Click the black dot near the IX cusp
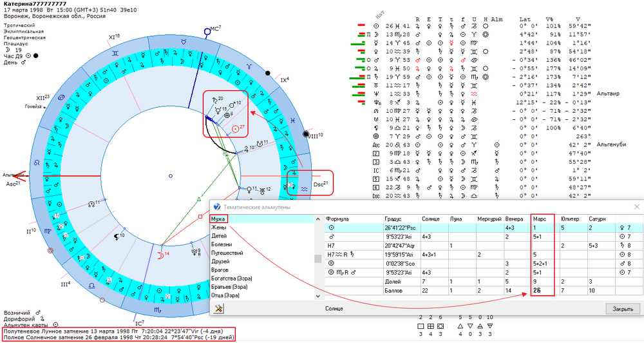The image size is (644, 343). 268,73
